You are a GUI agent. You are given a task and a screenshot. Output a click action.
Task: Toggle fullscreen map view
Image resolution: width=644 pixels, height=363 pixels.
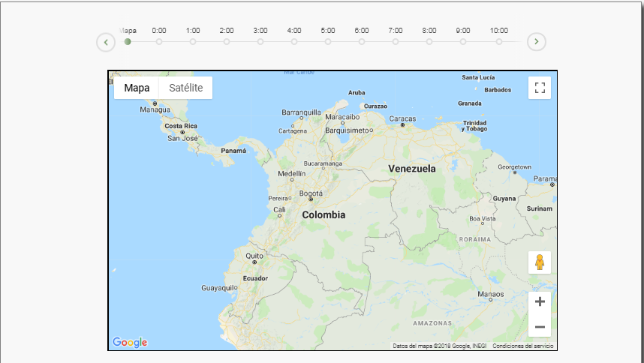point(540,88)
